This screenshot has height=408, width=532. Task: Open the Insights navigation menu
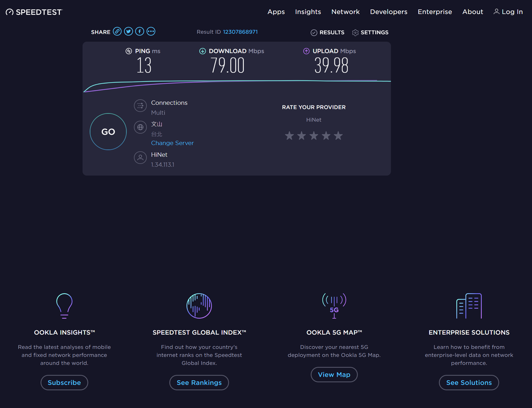point(308,12)
